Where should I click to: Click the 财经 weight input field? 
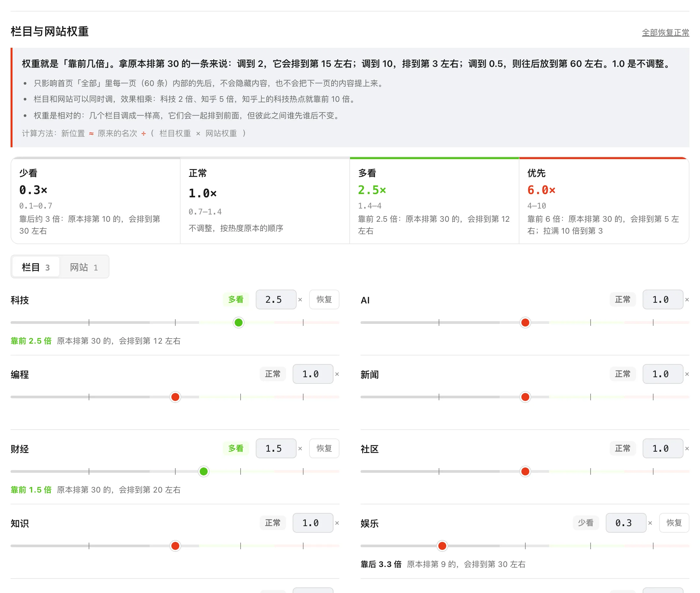276,448
